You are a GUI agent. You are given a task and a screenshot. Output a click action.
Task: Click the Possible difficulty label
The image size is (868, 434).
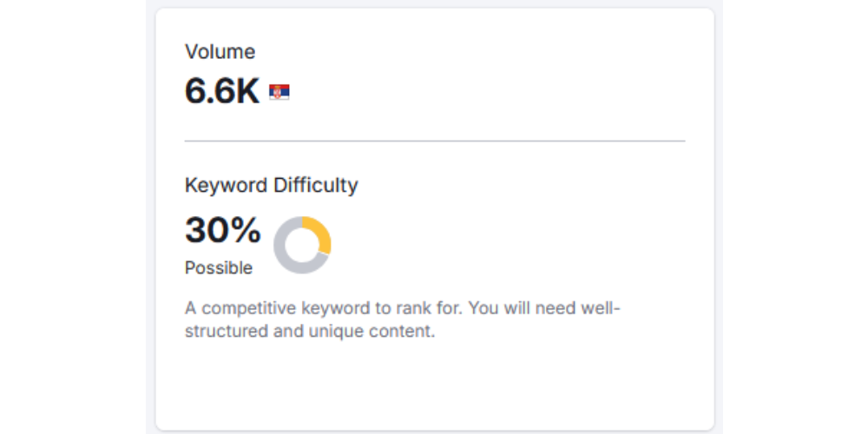tap(219, 268)
